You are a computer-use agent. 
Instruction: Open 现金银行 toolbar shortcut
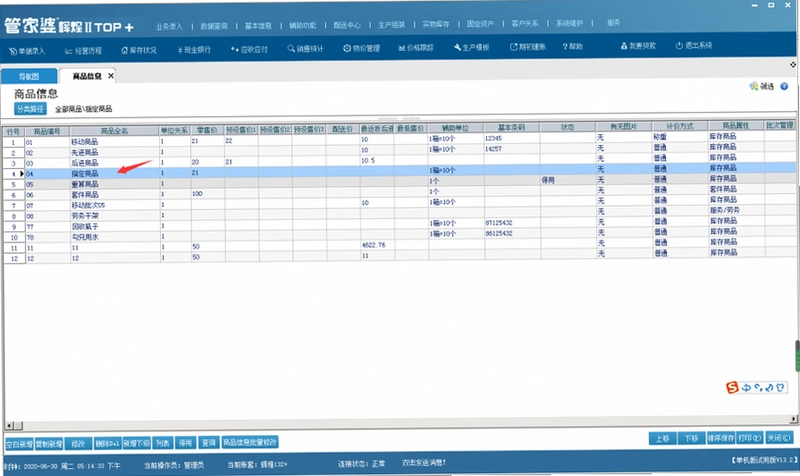pos(194,49)
